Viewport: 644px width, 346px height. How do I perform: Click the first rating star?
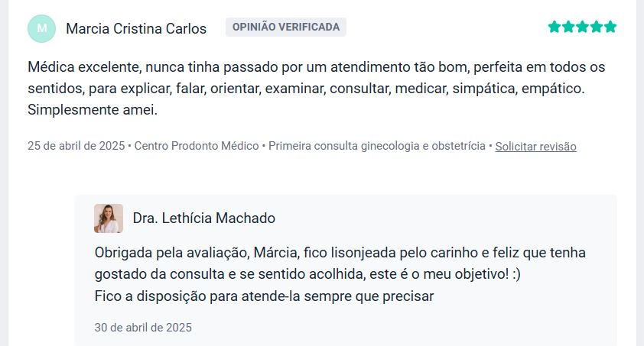tap(555, 27)
